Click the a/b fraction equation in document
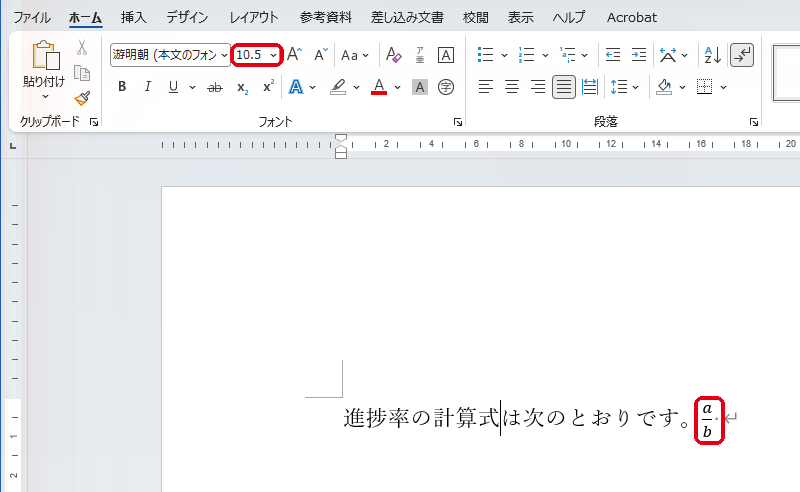The width and height of the screenshot is (800, 492). [x=707, y=421]
